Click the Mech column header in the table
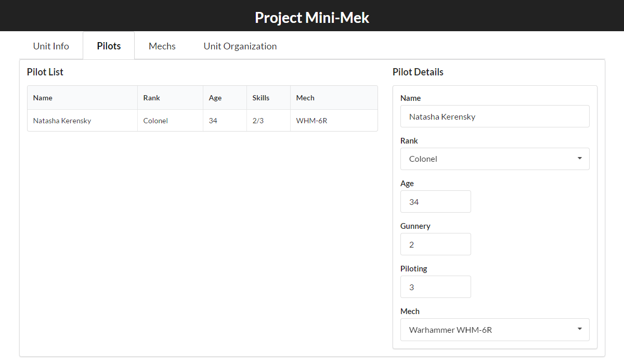The image size is (624, 364). pos(305,98)
